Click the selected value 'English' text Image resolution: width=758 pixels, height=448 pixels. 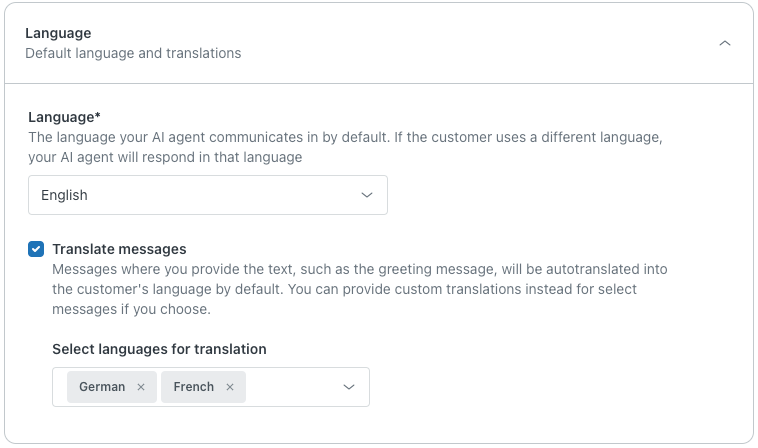coord(64,195)
